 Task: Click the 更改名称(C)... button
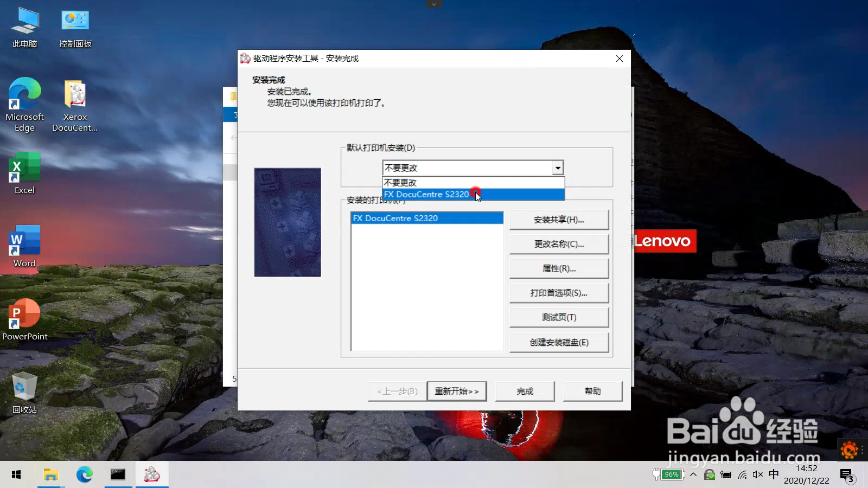(559, 244)
